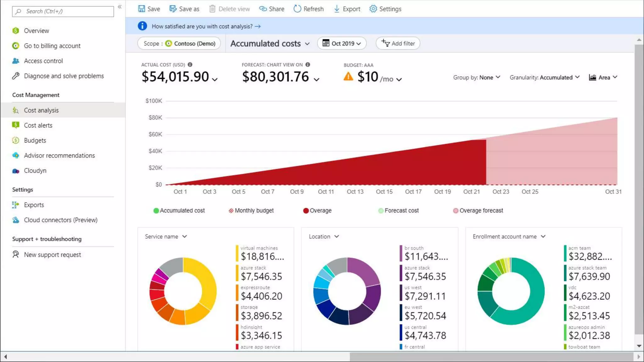Toggle Forecast cost legend item
644x362 pixels.
click(x=398, y=211)
